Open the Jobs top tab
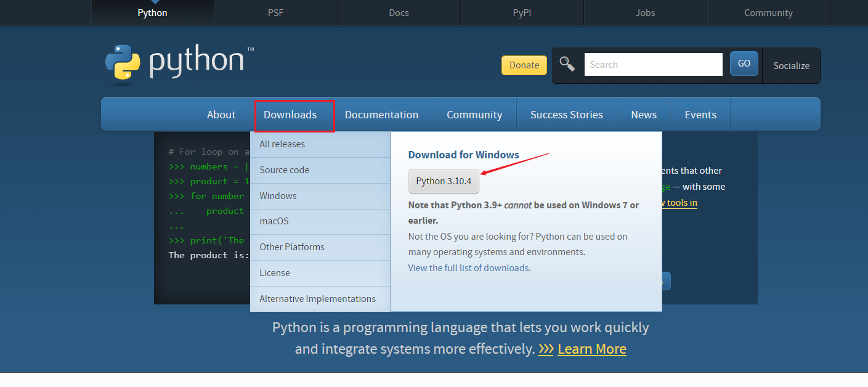This screenshot has width=868, height=387. coord(645,12)
